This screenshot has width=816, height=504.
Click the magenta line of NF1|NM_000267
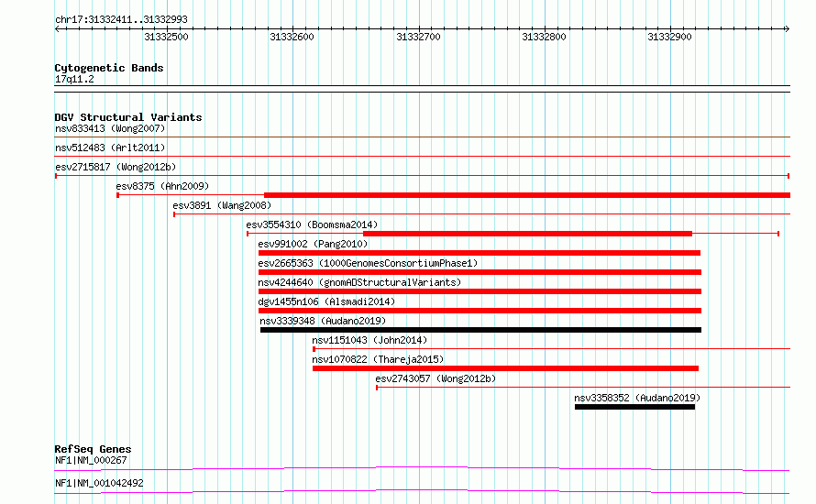click(422, 468)
